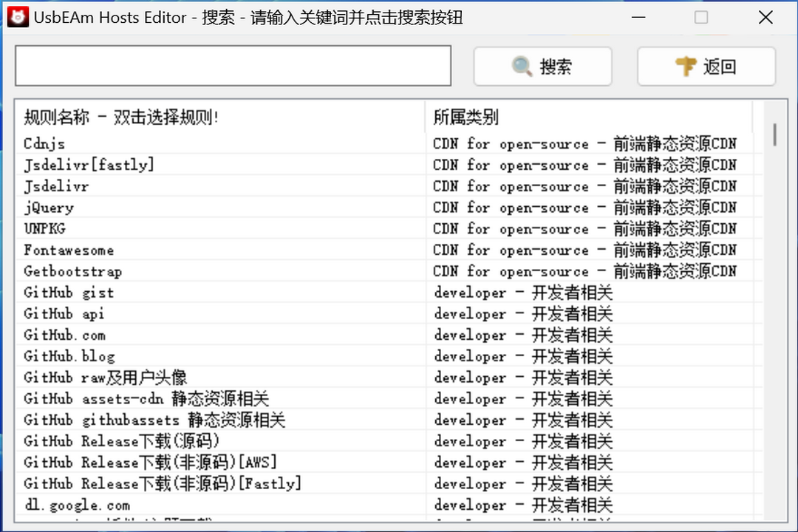This screenshot has width=798, height=532.
Task: Click the yellow arrow icon on return button
Action: tap(686, 66)
